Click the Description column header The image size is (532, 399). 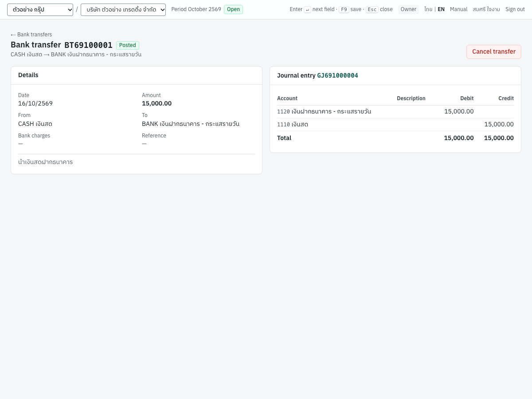pos(411,98)
